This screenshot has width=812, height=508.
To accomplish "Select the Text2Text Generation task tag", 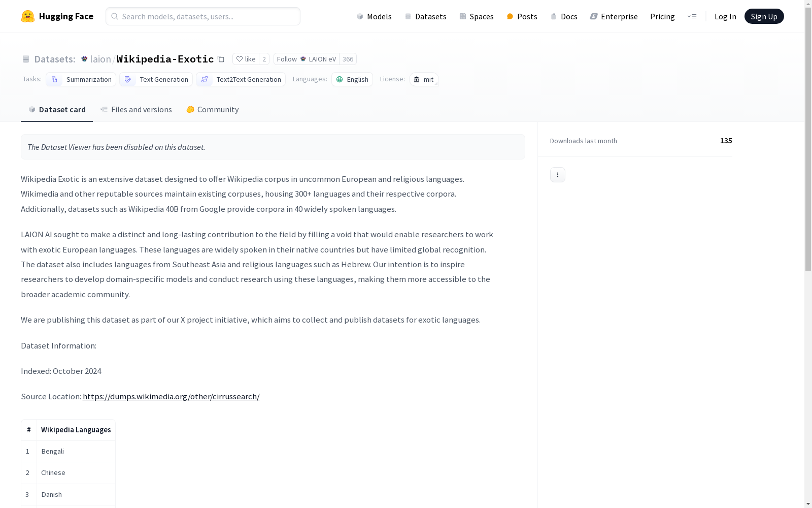I will 241,79.
